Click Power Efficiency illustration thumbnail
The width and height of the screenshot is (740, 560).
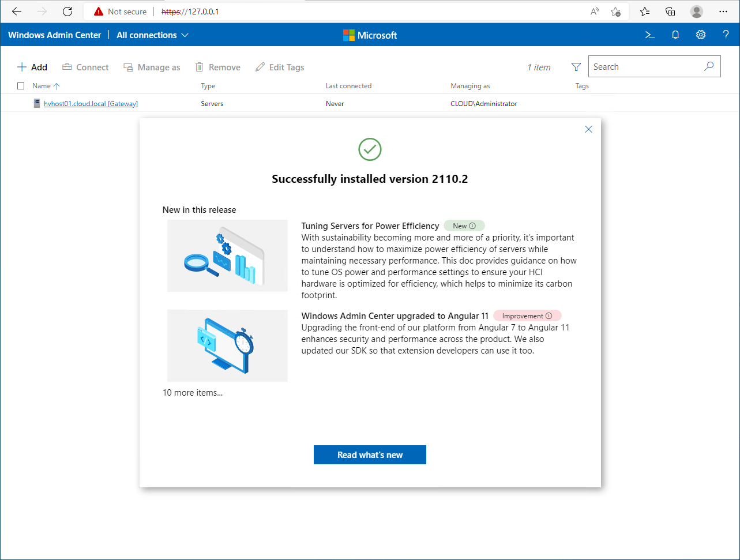point(227,255)
